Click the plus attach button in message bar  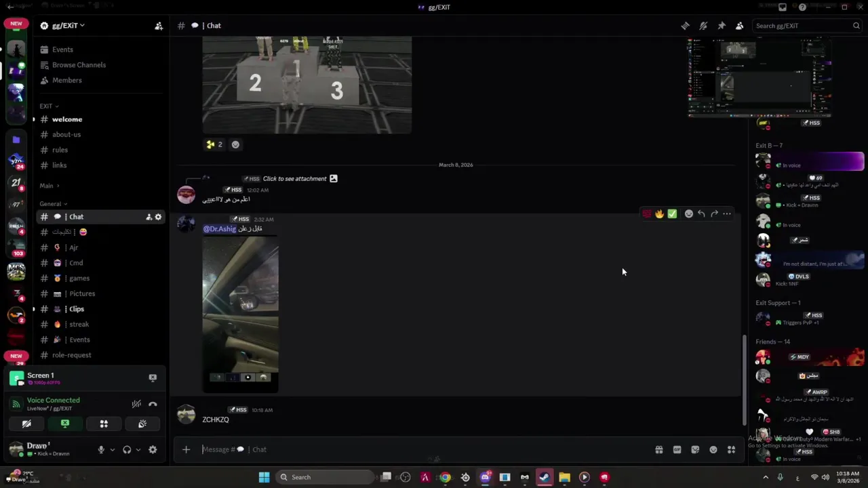[186, 449]
